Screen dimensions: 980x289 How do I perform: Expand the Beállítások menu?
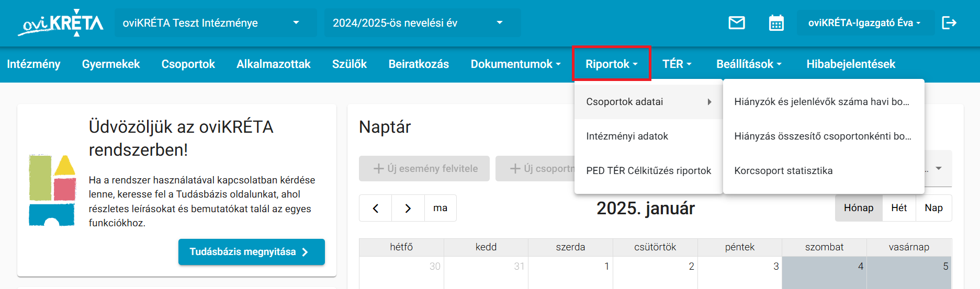tap(749, 64)
